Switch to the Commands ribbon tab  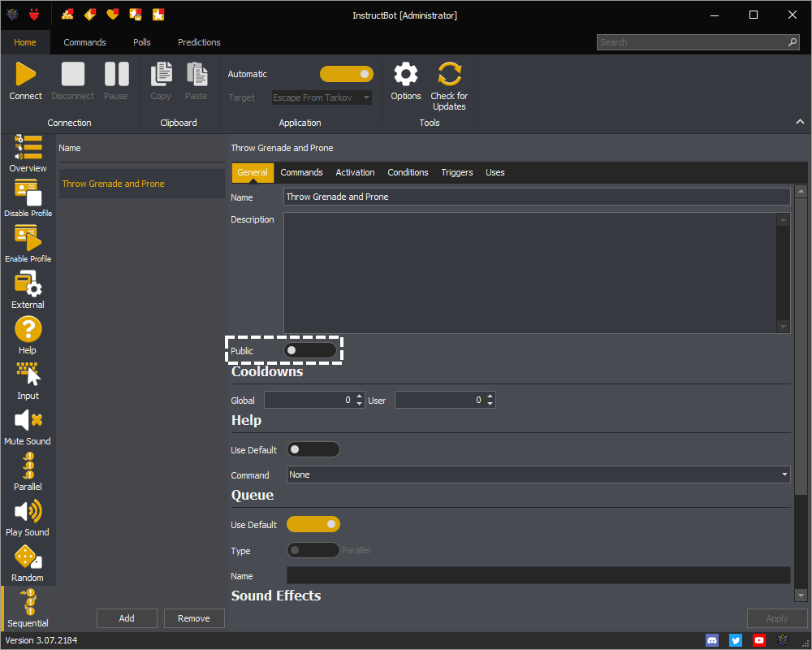tap(85, 42)
